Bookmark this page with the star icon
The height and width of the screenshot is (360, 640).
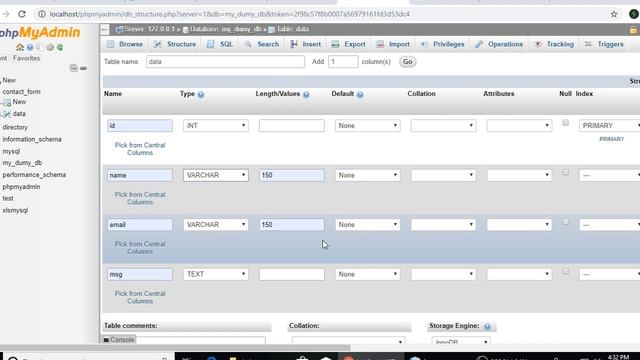614,14
